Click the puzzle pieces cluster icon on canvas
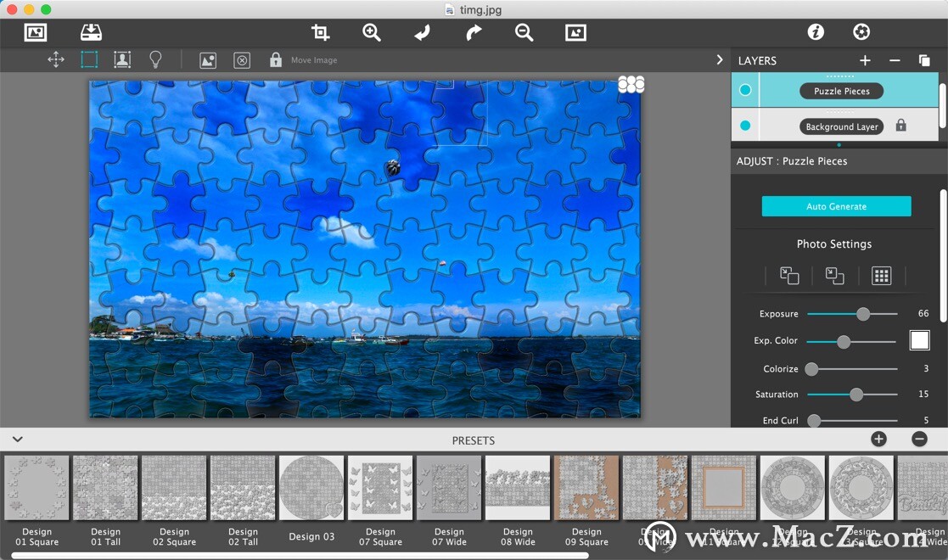 point(631,84)
